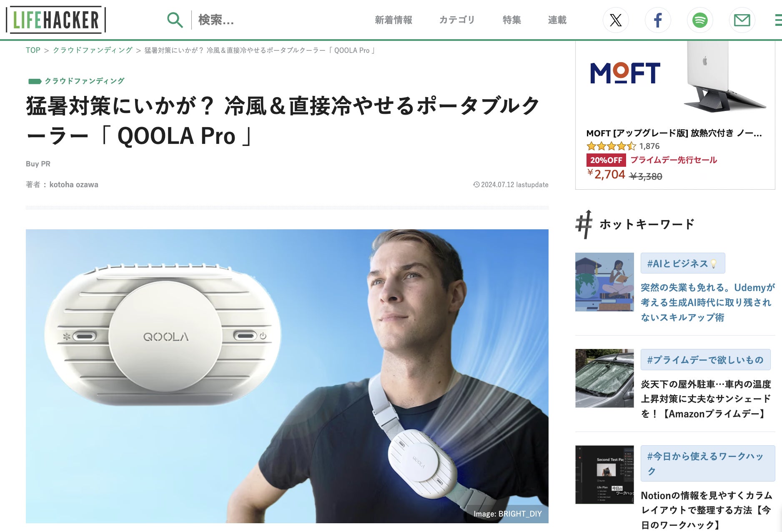This screenshot has width=782, height=532.
Task: Expand the カテゴリ navigation menu
Action: pyautogui.click(x=457, y=20)
